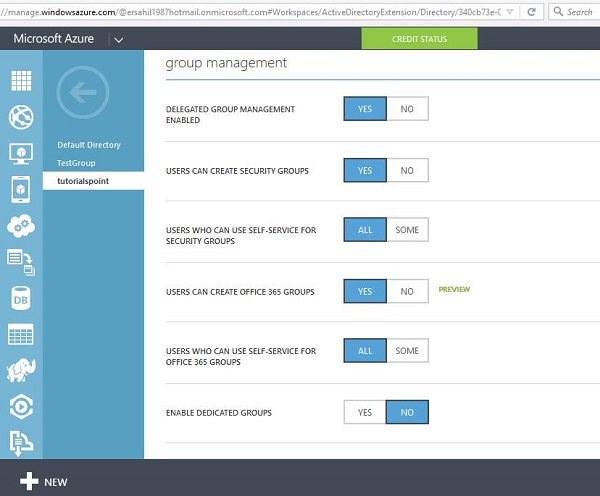600x496 pixels.
Task: Click the magnifier icon in Search box
Action: pyautogui.click(x=558, y=11)
